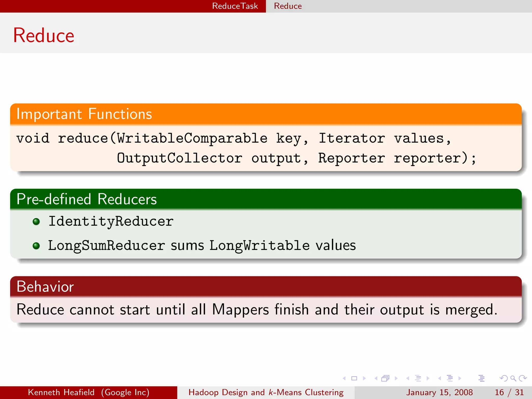Jump to next frame arrow
This screenshot has width=532, height=399.
[x=396, y=378]
